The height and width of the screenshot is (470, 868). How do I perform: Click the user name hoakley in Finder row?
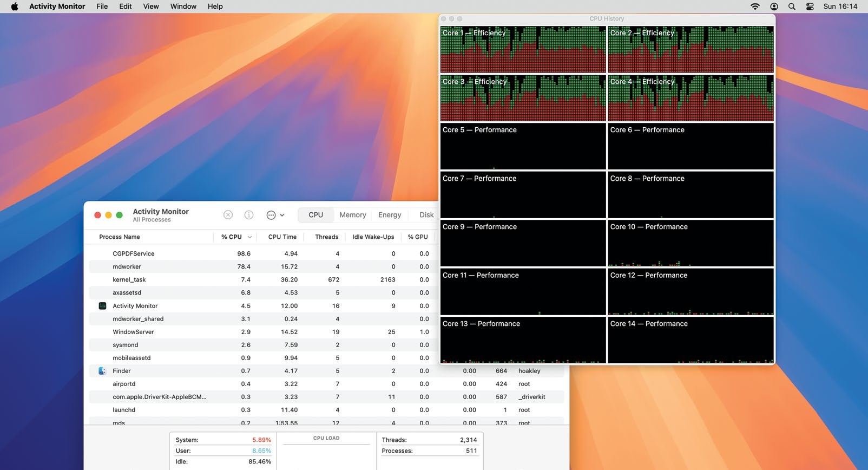[x=529, y=371]
